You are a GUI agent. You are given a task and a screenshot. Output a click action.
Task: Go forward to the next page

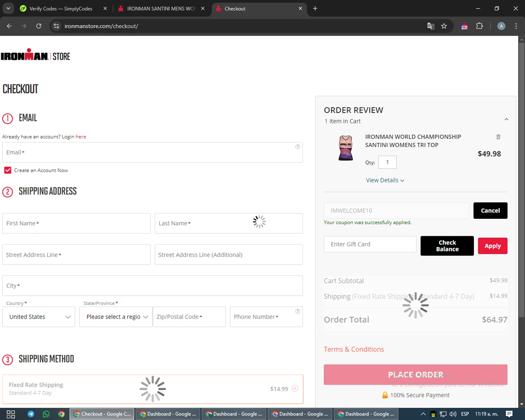24,26
